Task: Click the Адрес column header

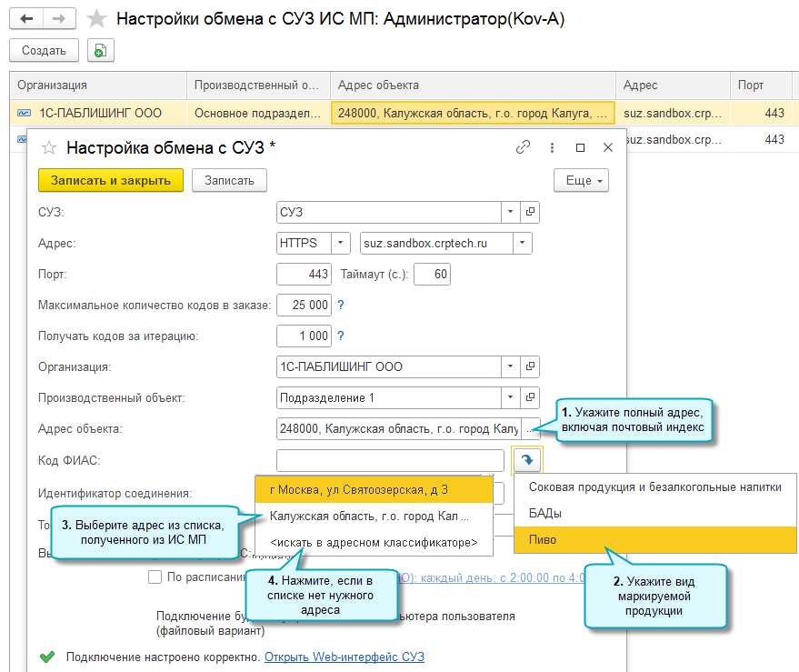Action: pos(673,85)
